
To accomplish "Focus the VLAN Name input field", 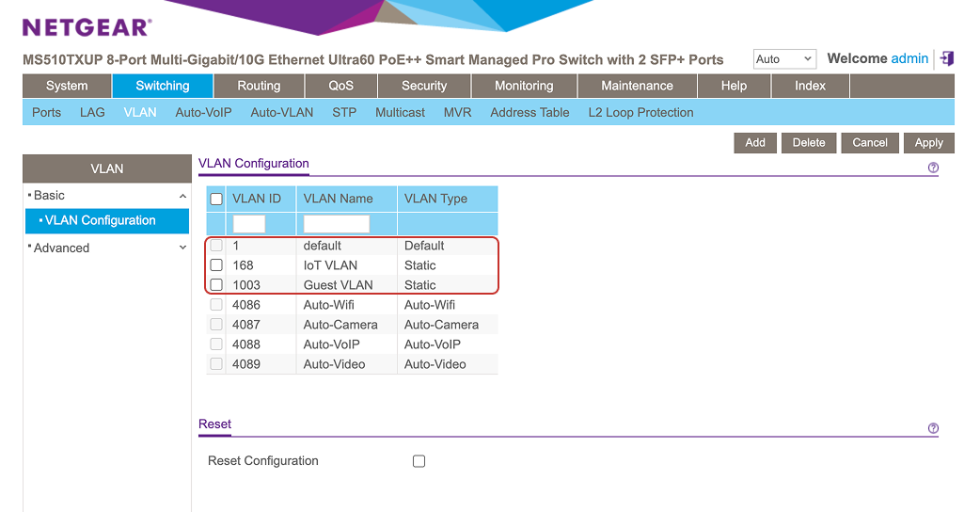I will coord(337,224).
